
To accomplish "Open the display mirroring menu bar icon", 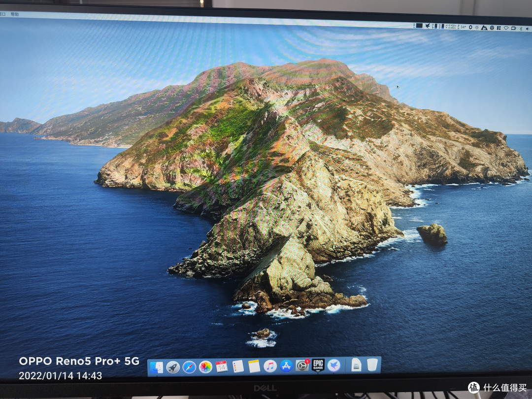I will (513, 29).
